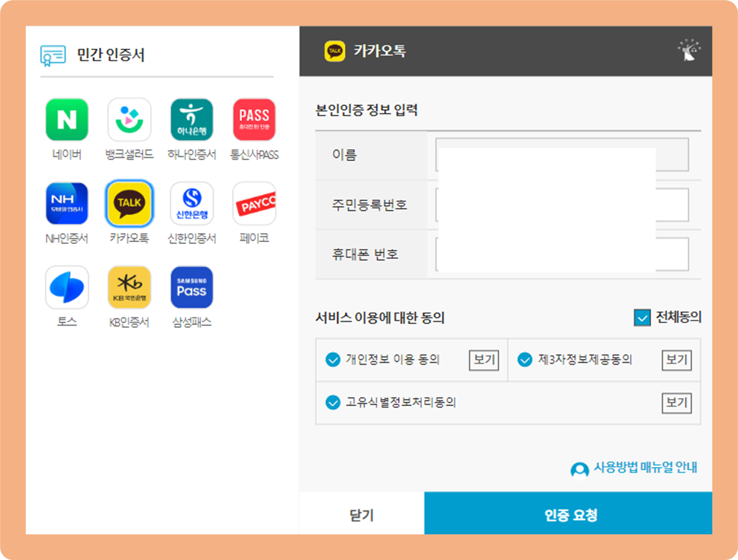Select the Naver (네이버) certificate icon
The width and height of the screenshot is (738, 560).
coord(67,120)
